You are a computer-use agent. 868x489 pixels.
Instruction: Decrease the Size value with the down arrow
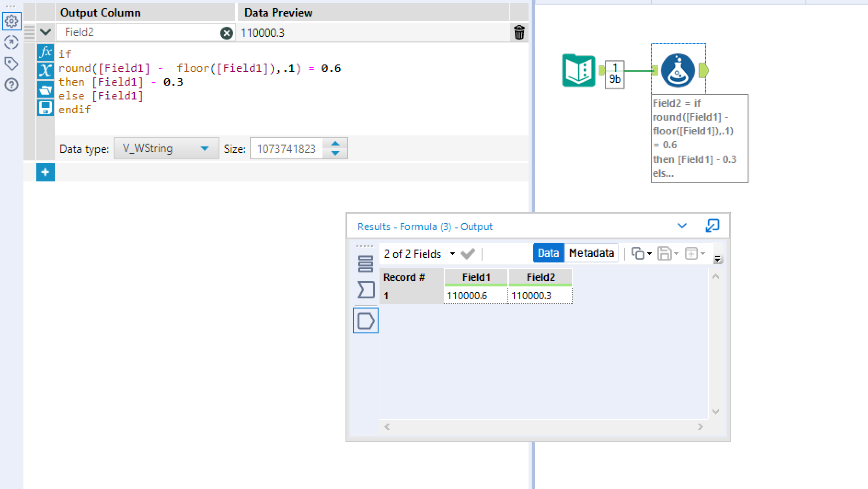coord(335,153)
